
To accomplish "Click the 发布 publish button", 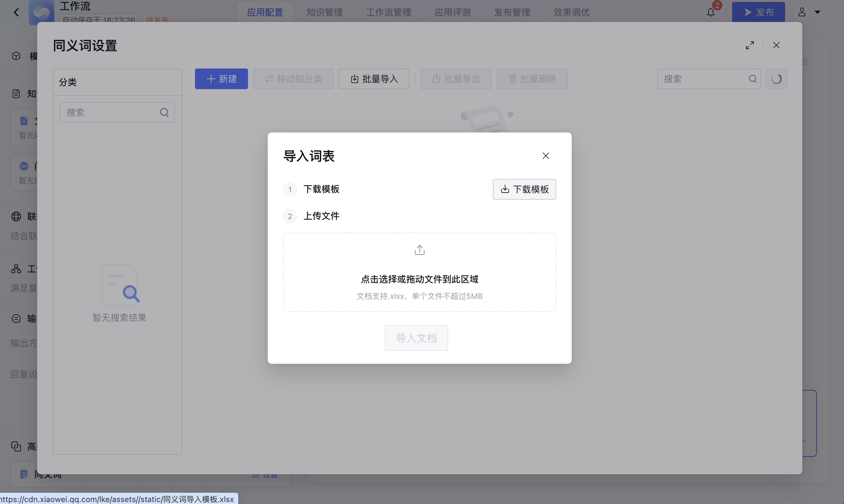I will point(758,13).
